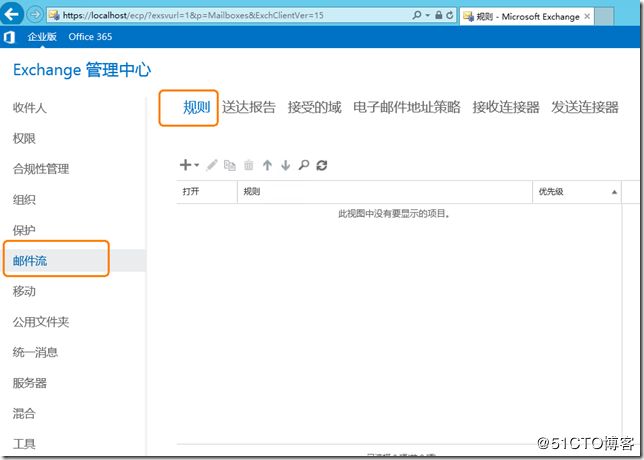Image resolution: width=644 pixels, height=460 pixels.
Task: Open 公用文件夹 in the left navigation
Action: (41, 322)
